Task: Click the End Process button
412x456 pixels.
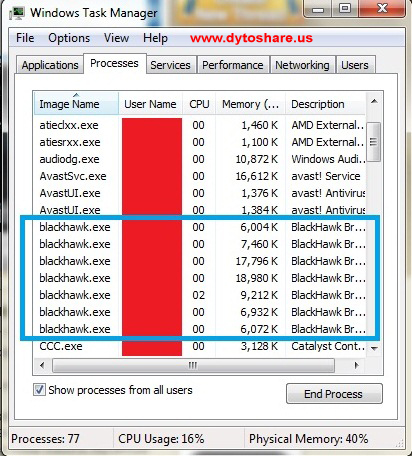Action: click(x=334, y=394)
